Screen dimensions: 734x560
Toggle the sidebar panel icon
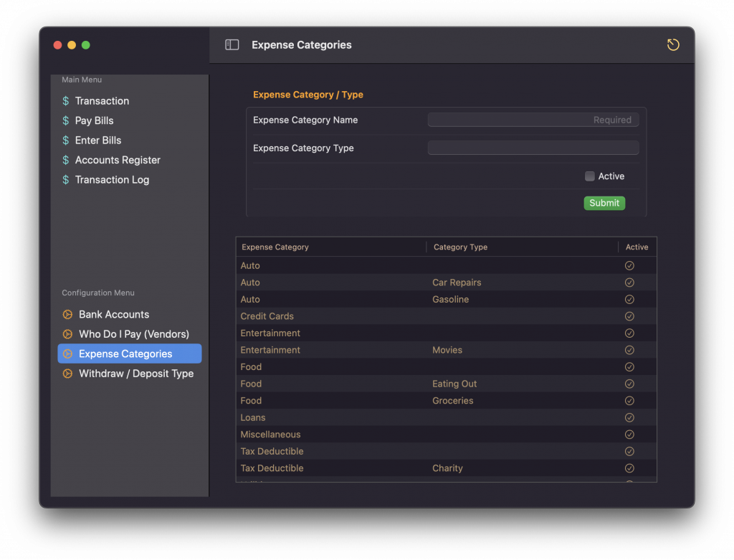[x=232, y=44]
